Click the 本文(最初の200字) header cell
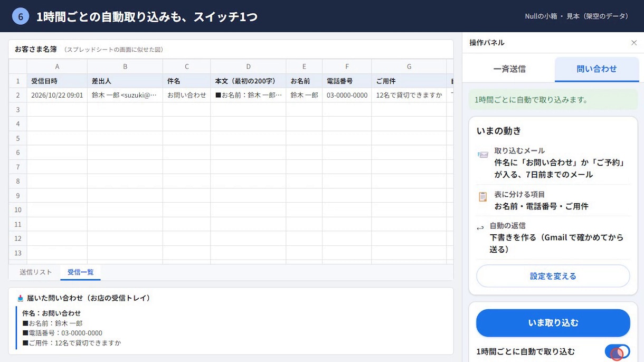 click(249, 81)
